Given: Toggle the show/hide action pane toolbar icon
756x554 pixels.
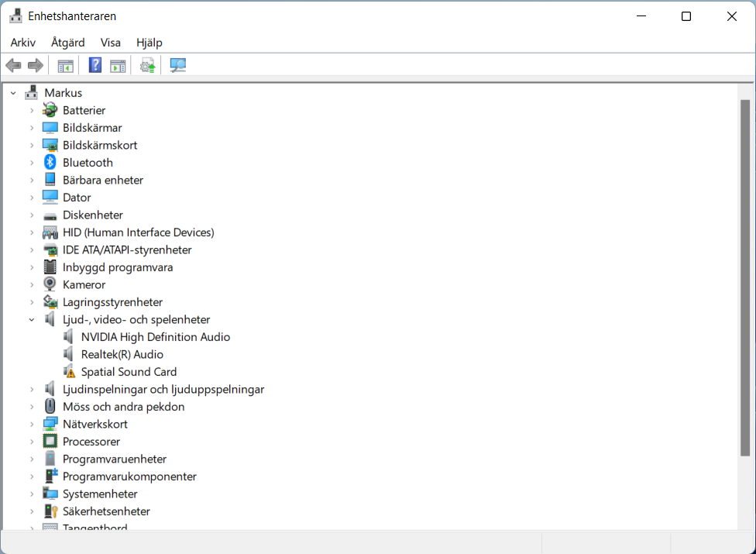Looking at the screenshot, I should (x=118, y=66).
